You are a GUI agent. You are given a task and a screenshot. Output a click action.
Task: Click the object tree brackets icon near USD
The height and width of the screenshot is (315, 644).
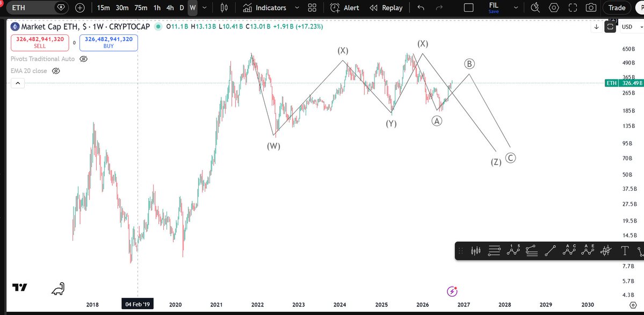(610, 27)
